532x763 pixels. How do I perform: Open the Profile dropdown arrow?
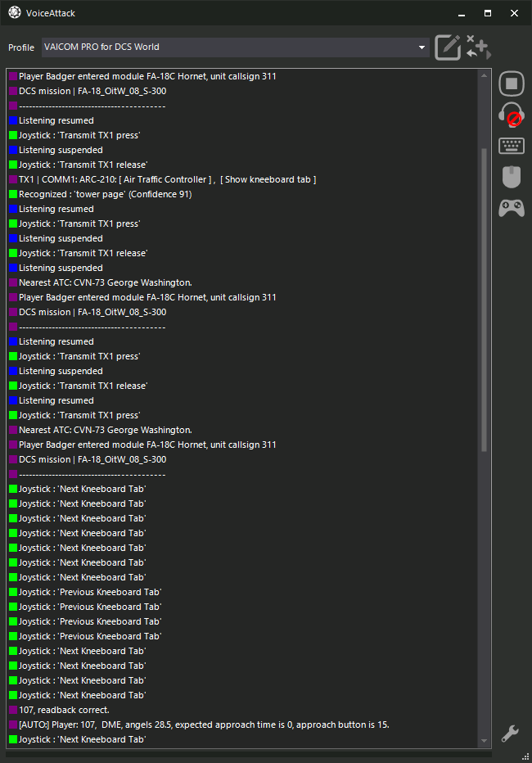pos(422,47)
